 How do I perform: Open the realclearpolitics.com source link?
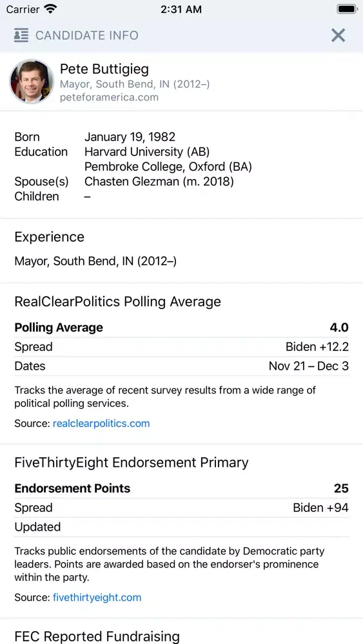pyautogui.click(x=101, y=424)
